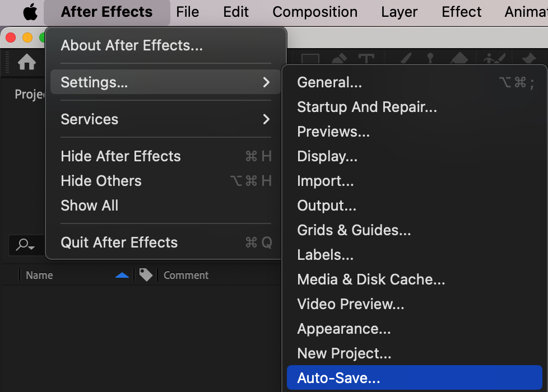Open the Apple menu
548x392 pixels.
point(30,12)
